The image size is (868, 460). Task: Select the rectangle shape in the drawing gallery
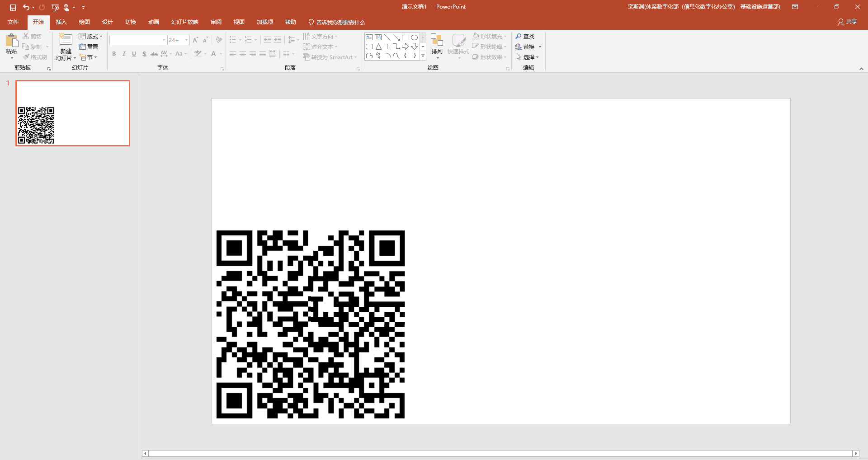[x=406, y=38]
